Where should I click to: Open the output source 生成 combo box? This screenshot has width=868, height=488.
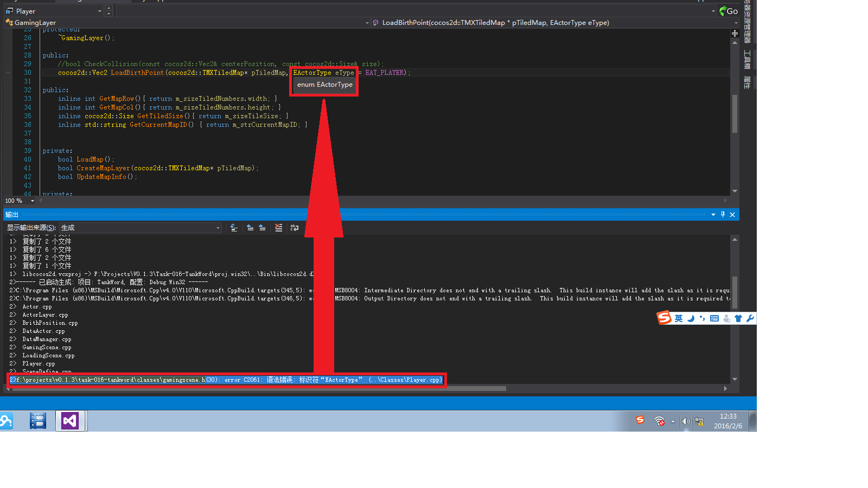[x=141, y=228]
